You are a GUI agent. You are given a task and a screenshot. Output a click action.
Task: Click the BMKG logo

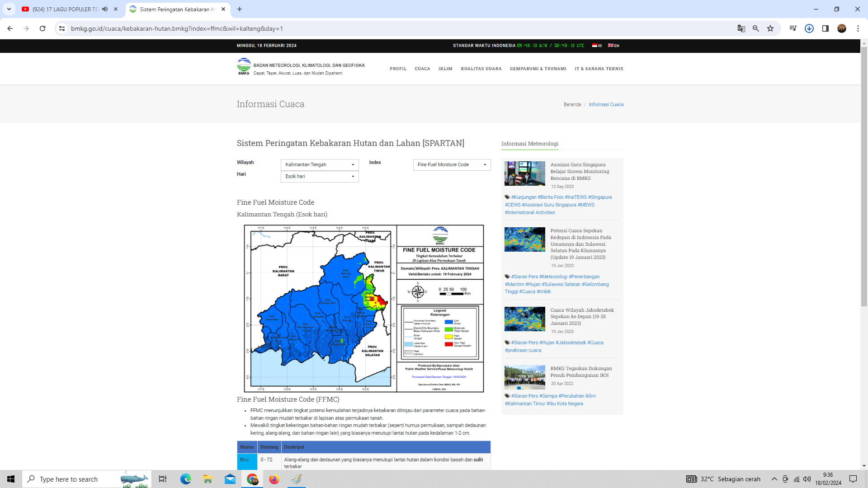[244, 66]
